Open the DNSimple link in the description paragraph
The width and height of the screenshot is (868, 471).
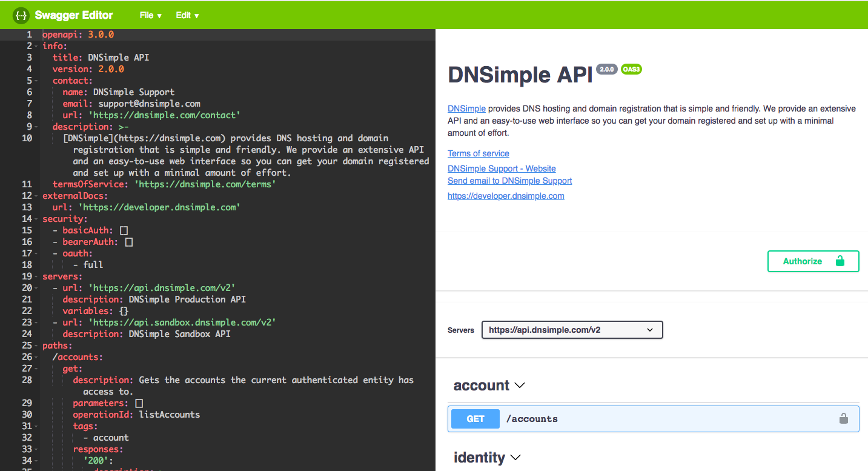pyautogui.click(x=466, y=109)
